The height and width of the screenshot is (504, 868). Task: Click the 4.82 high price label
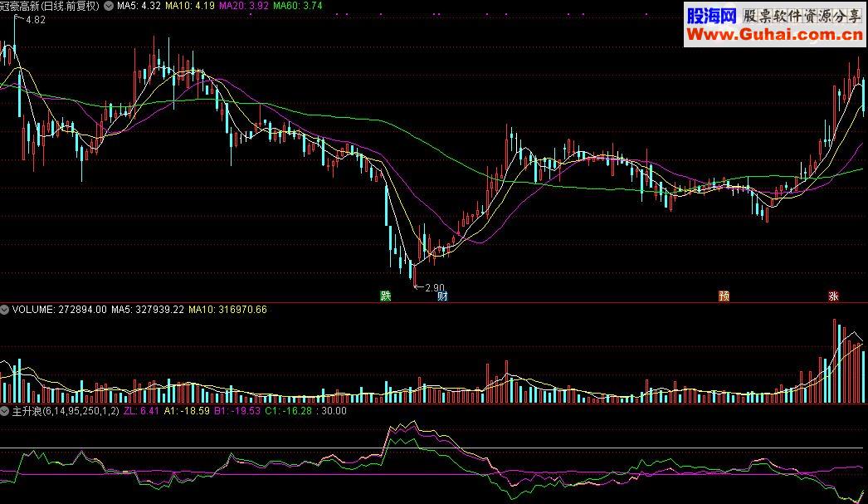(36, 20)
